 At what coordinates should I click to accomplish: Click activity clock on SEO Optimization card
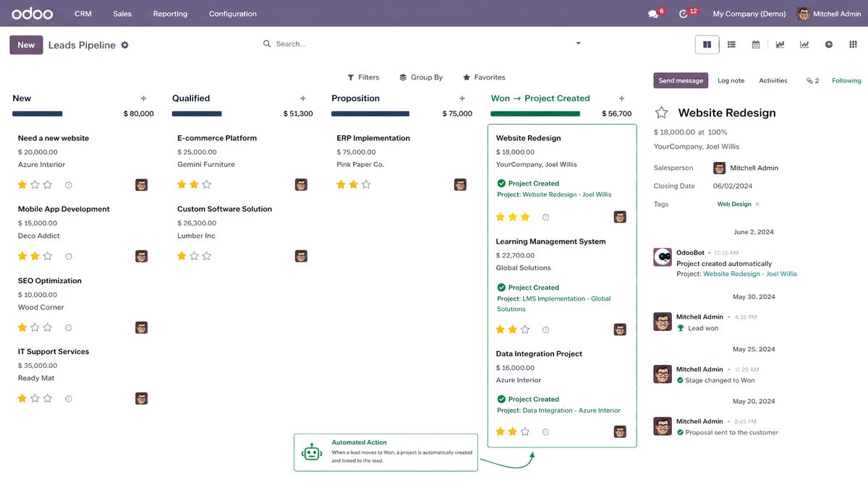click(x=69, y=327)
